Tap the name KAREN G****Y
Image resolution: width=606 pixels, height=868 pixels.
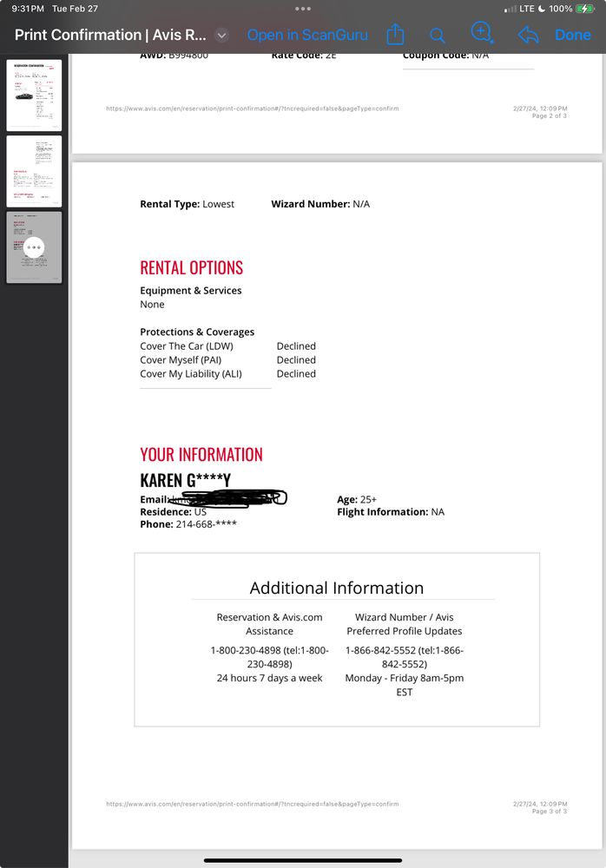tap(185, 480)
